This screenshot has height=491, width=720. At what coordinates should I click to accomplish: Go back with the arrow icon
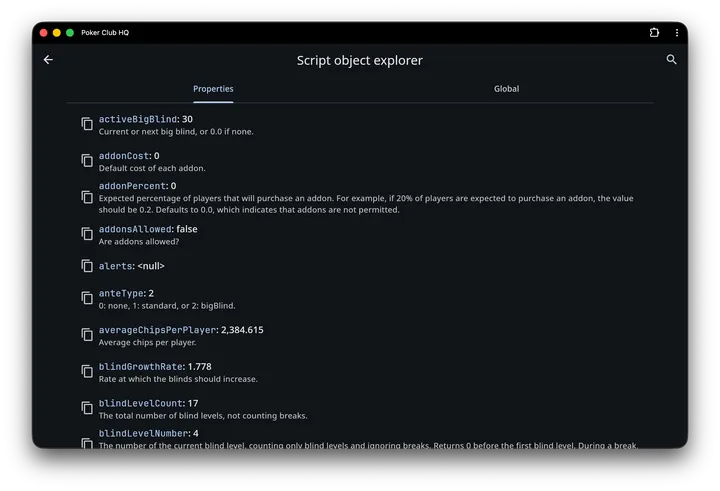coord(48,60)
